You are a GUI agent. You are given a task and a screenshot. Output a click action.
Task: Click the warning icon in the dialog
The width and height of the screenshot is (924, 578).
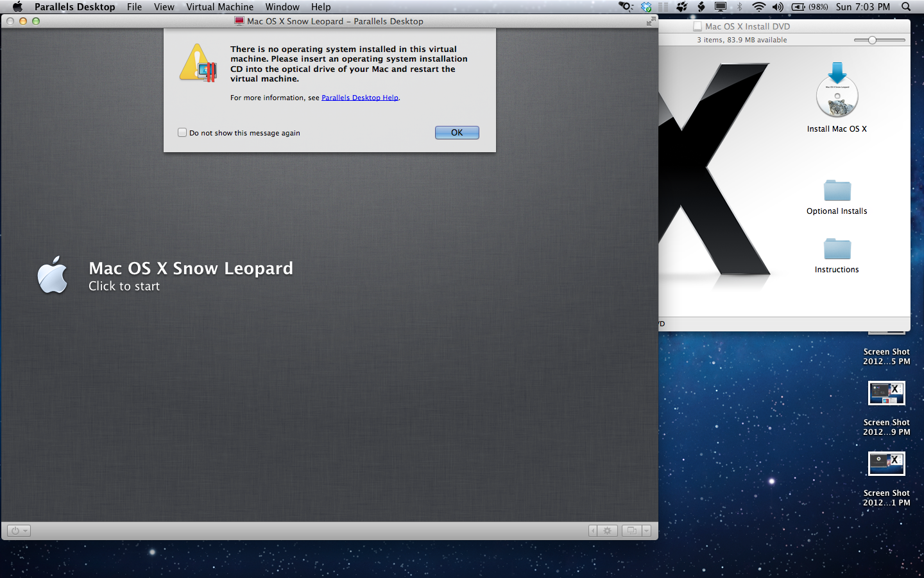[x=198, y=63]
